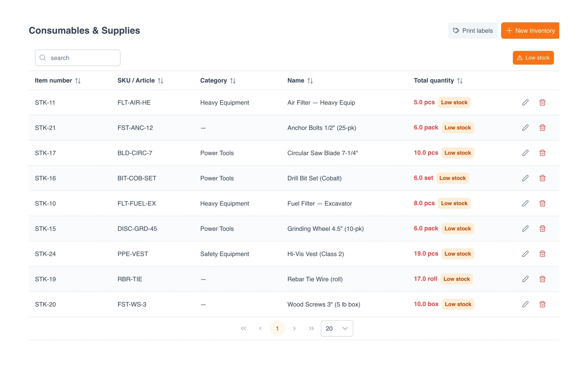Delete the Hi-Vis Vest (Class 2) item
The width and height of the screenshot is (588, 370).
542,254
